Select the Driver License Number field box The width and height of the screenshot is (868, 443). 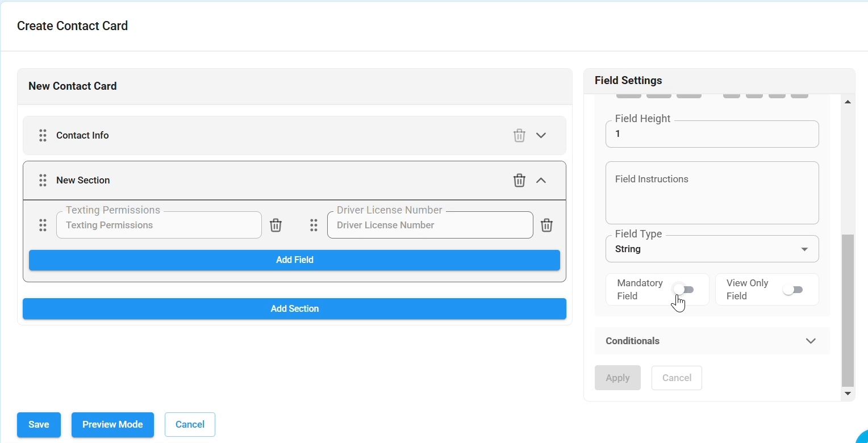coord(430,225)
